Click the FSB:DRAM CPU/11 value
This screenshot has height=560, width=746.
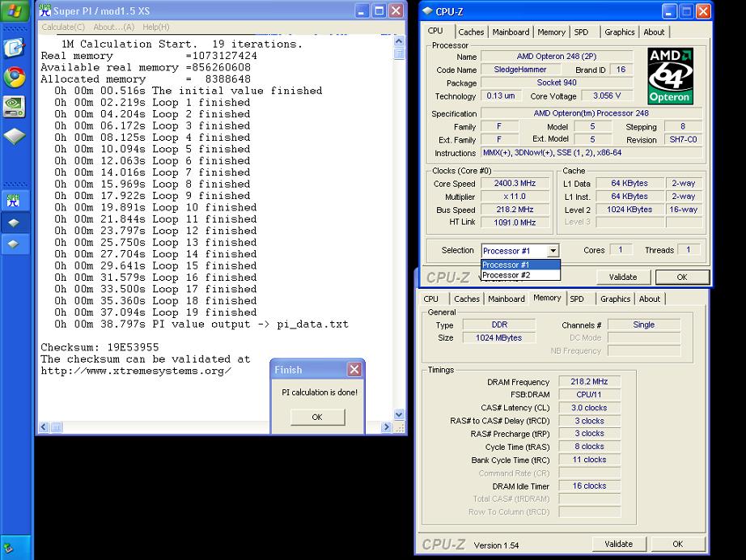click(x=589, y=394)
